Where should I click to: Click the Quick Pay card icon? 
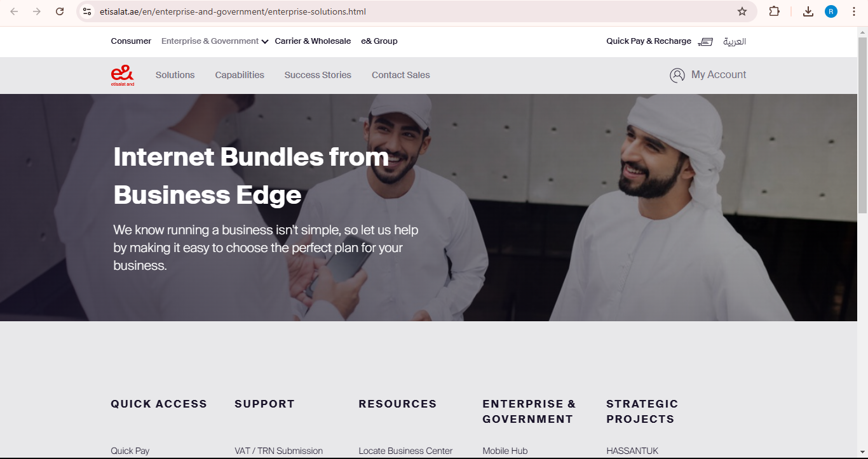pos(705,42)
